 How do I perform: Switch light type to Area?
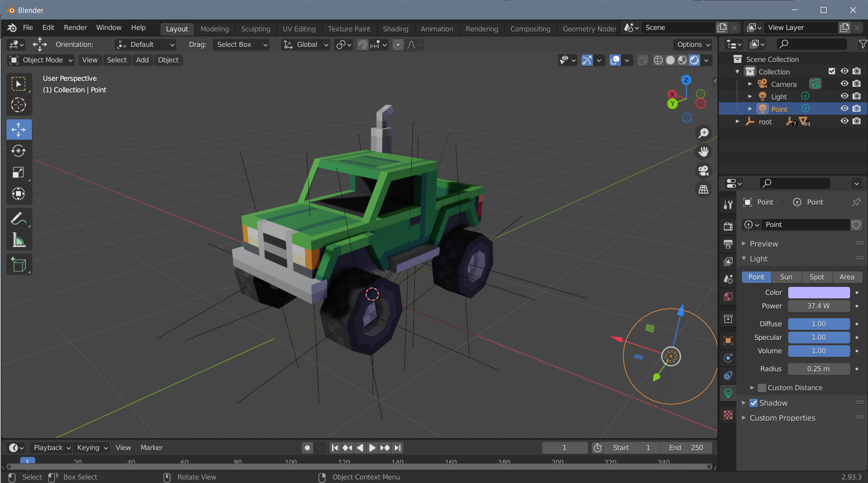click(847, 277)
